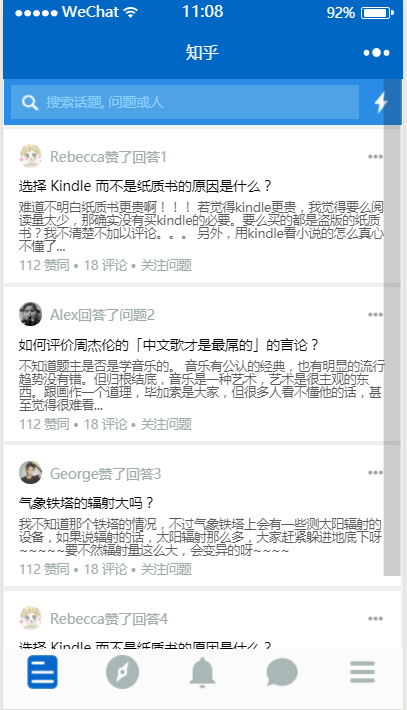Viewport: 407px width, 710px height.
Task: Expand options for George赞了回答3 post
Action: pos(375,473)
